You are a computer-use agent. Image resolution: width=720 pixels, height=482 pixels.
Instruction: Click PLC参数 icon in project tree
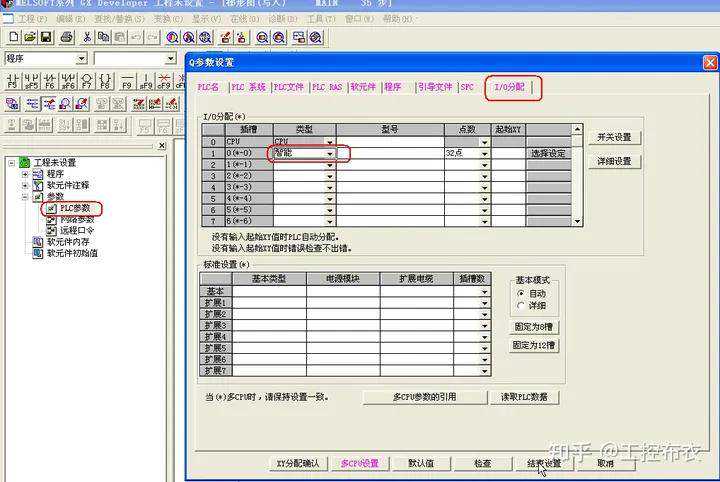51,208
